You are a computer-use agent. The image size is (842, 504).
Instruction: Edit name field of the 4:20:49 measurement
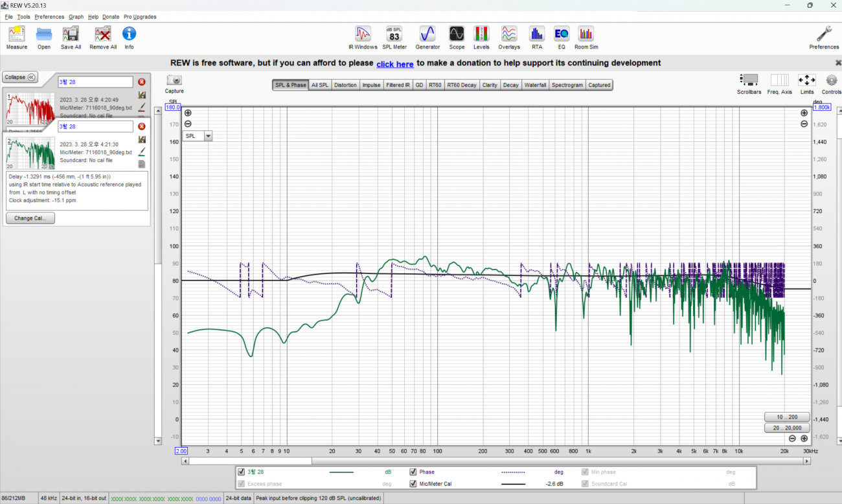pos(95,82)
